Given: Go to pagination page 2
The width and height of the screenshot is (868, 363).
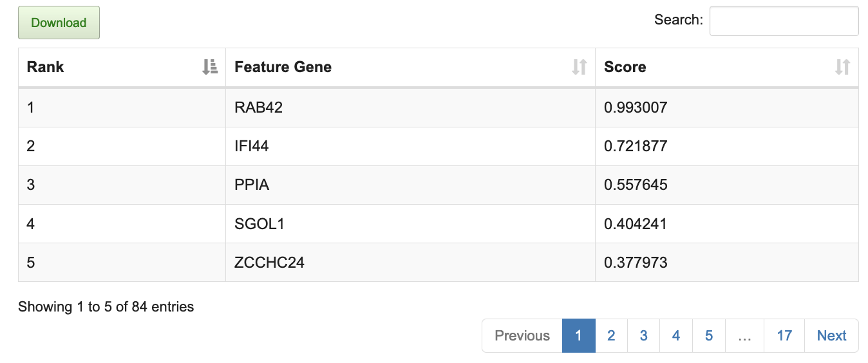Looking at the screenshot, I should click(611, 335).
